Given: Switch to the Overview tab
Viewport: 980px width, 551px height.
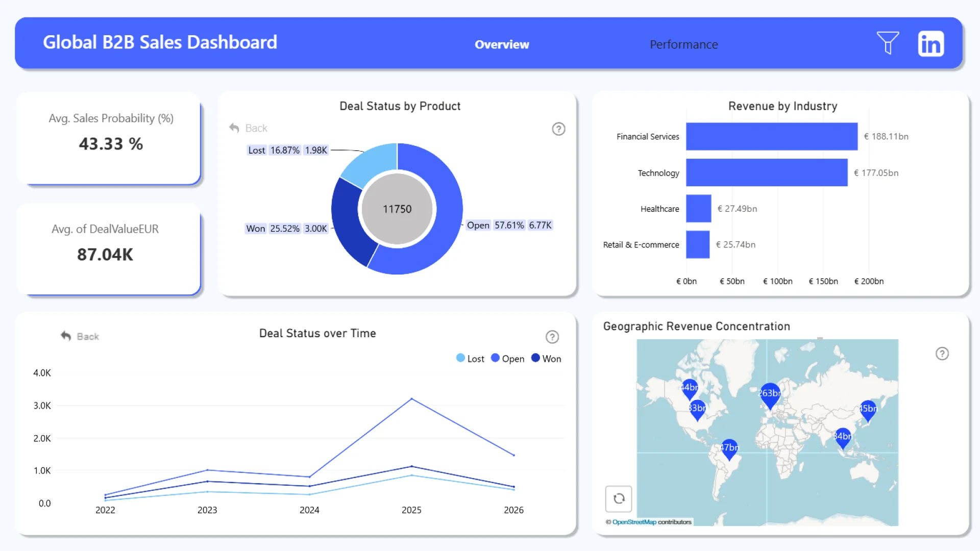Looking at the screenshot, I should 502,44.
